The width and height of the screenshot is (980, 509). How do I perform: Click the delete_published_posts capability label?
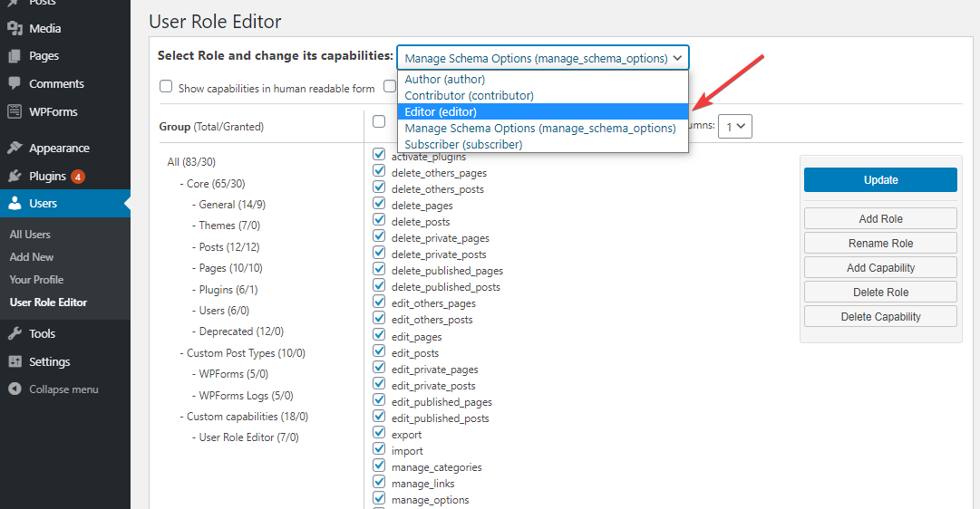pyautogui.click(x=446, y=287)
